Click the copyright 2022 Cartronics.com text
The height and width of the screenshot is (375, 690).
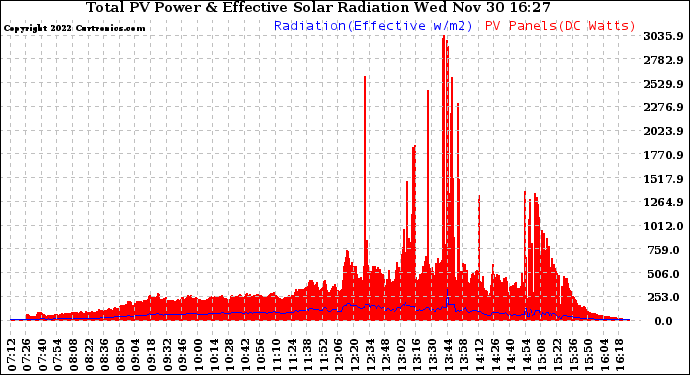[x=74, y=28]
